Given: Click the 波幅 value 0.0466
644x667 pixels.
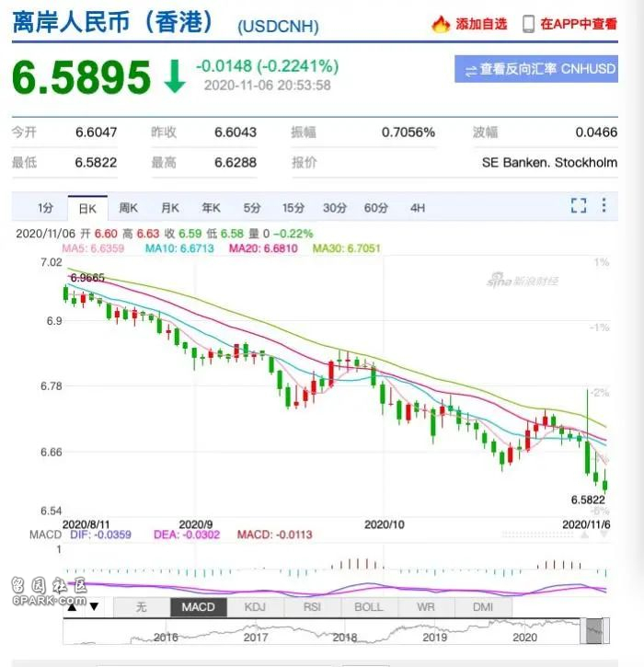Looking at the screenshot, I should 596,132.
